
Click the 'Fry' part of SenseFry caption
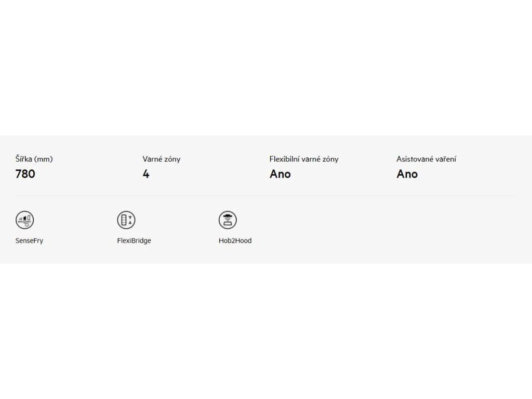click(38, 241)
